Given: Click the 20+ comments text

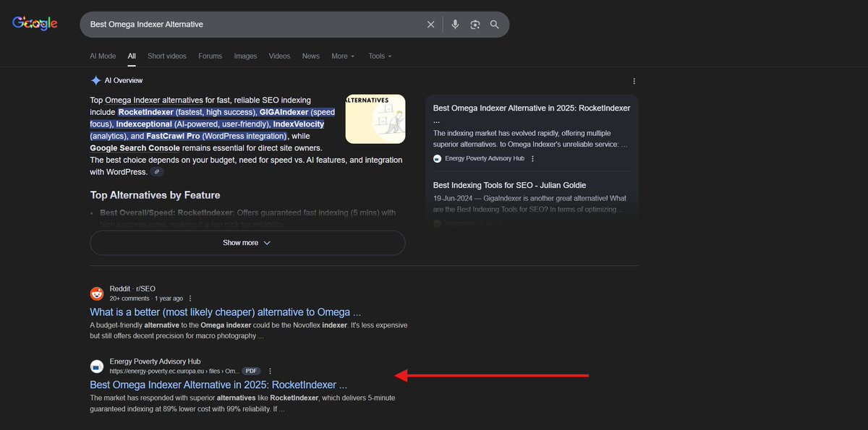Looking at the screenshot, I should (x=129, y=298).
